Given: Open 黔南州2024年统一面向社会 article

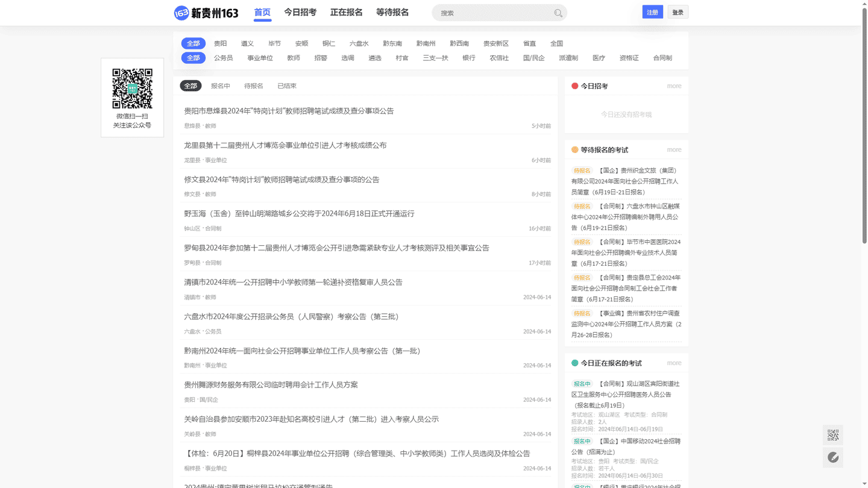Looking at the screenshot, I should click(x=302, y=351).
